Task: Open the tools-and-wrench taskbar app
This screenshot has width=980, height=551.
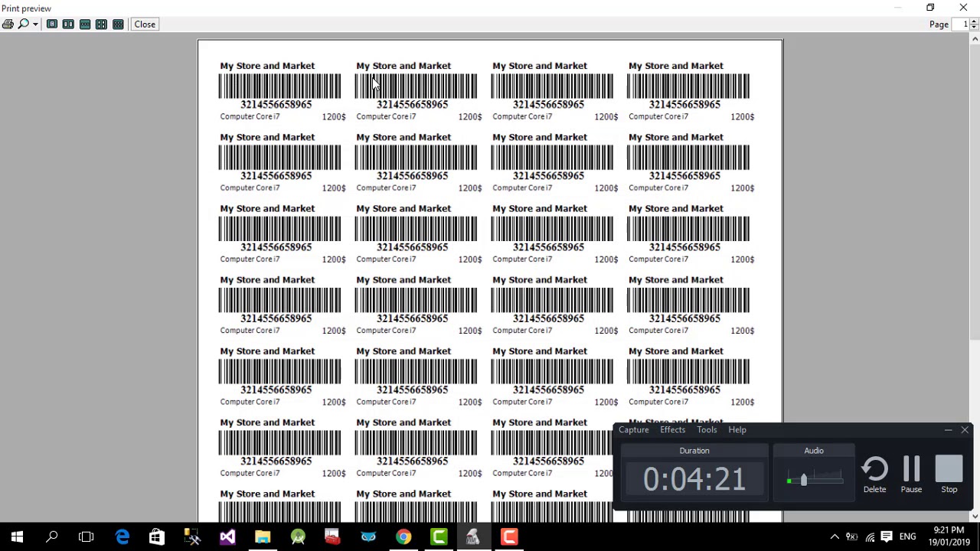Action: coord(192,536)
